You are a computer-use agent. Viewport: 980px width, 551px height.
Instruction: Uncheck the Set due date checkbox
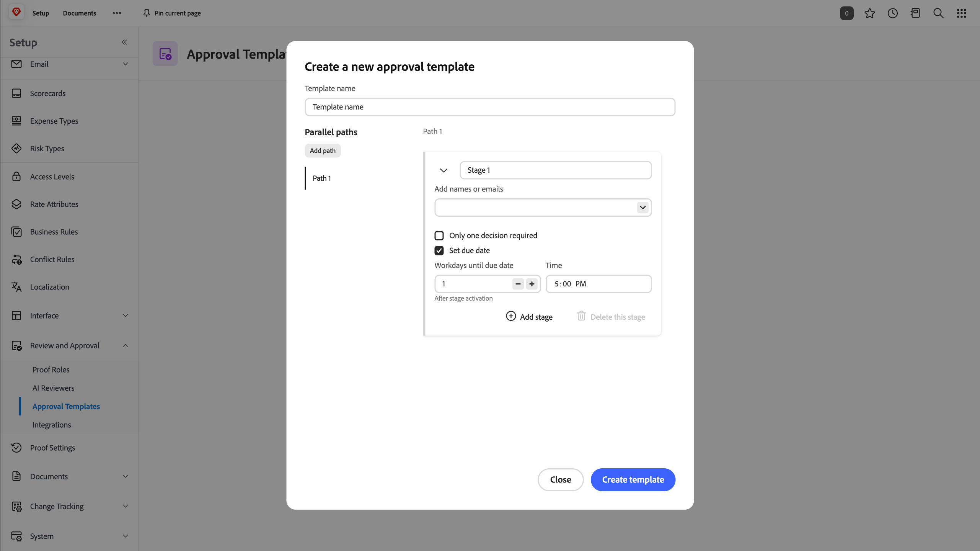coord(439,250)
